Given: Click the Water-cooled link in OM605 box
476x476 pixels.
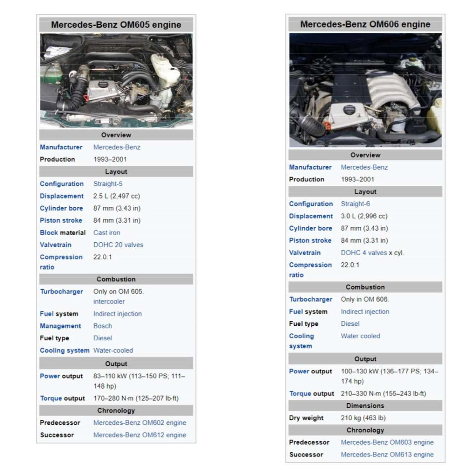Looking at the screenshot, I should (113, 350).
